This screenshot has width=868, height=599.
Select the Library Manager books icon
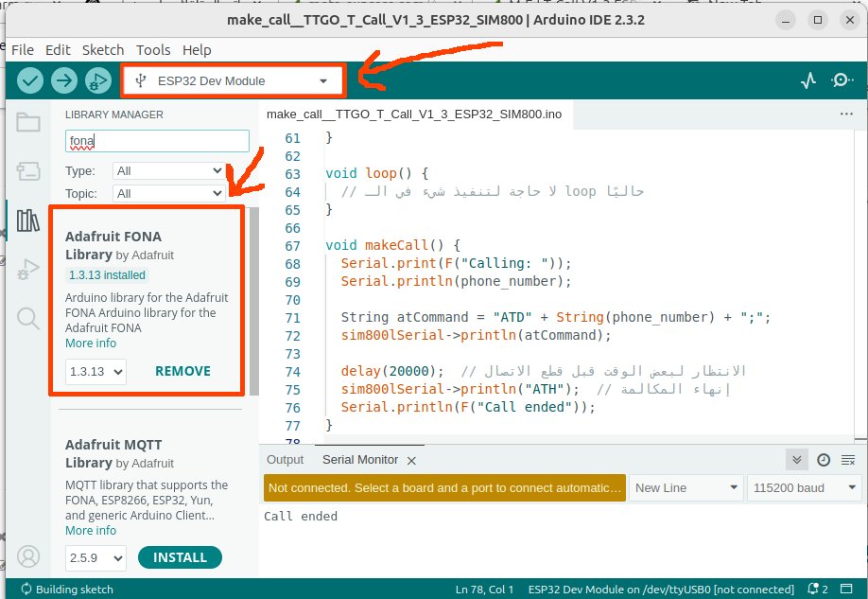click(27, 220)
